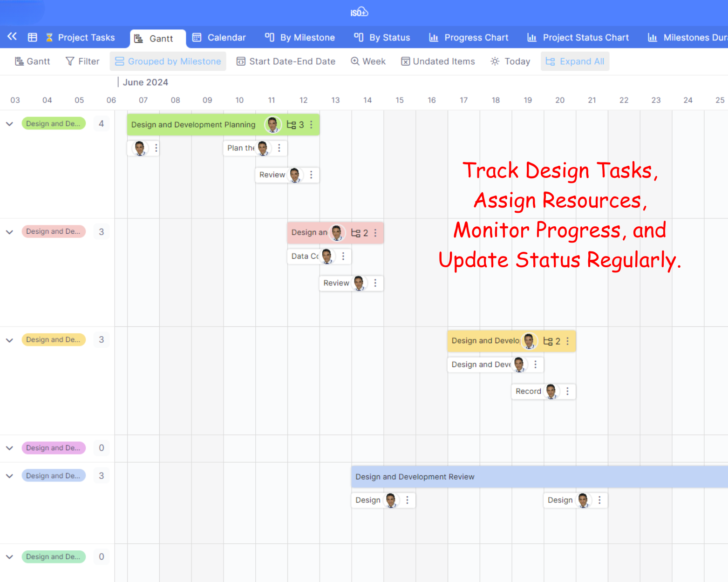The width and height of the screenshot is (728, 582).
Task: Open the Progress Chart tab
Action: click(469, 38)
